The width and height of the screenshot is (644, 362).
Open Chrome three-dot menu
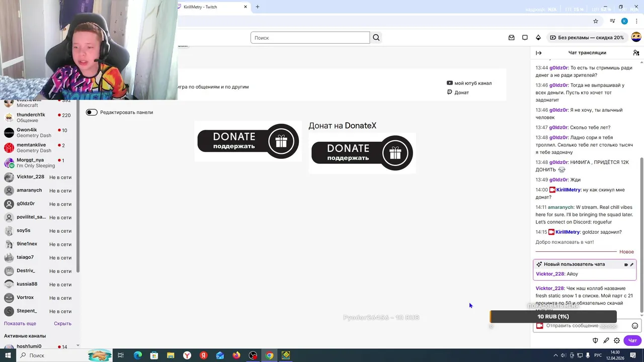point(636,21)
